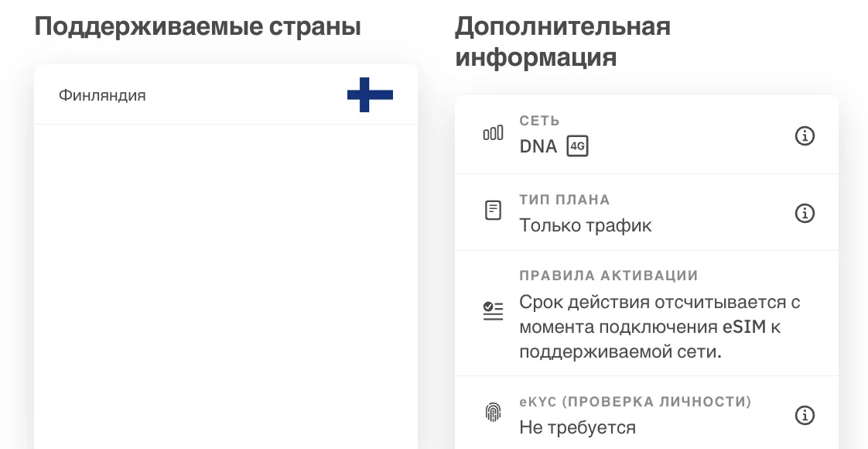This screenshot has width=868, height=449.
Task: Click the fingerprint eKYC icon
Action: [x=494, y=413]
